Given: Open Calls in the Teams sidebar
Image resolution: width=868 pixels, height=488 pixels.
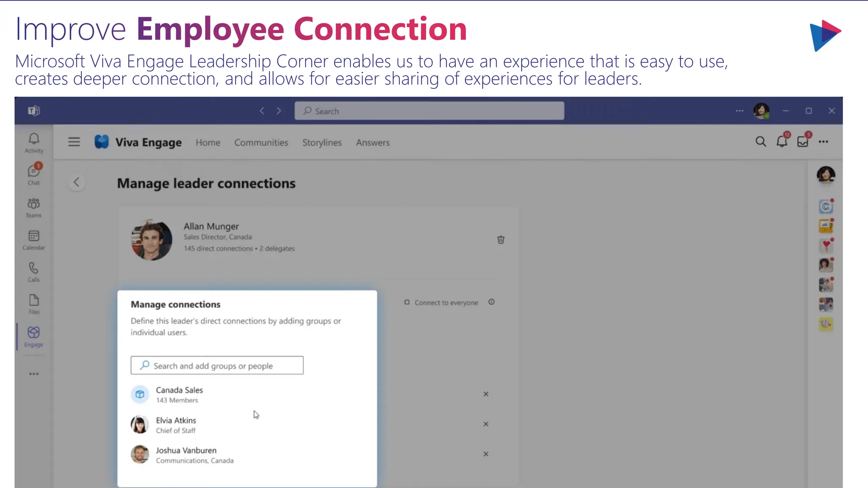Looking at the screenshot, I should [34, 272].
